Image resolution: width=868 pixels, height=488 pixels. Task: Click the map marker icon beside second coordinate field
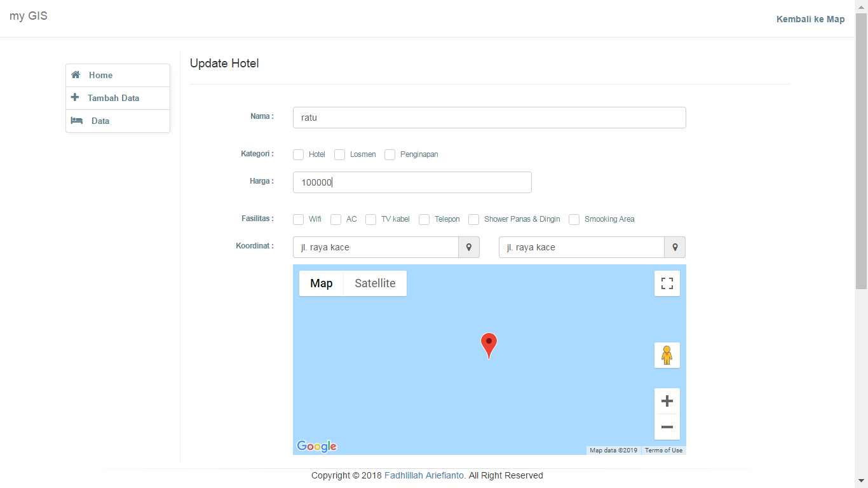[x=675, y=247]
